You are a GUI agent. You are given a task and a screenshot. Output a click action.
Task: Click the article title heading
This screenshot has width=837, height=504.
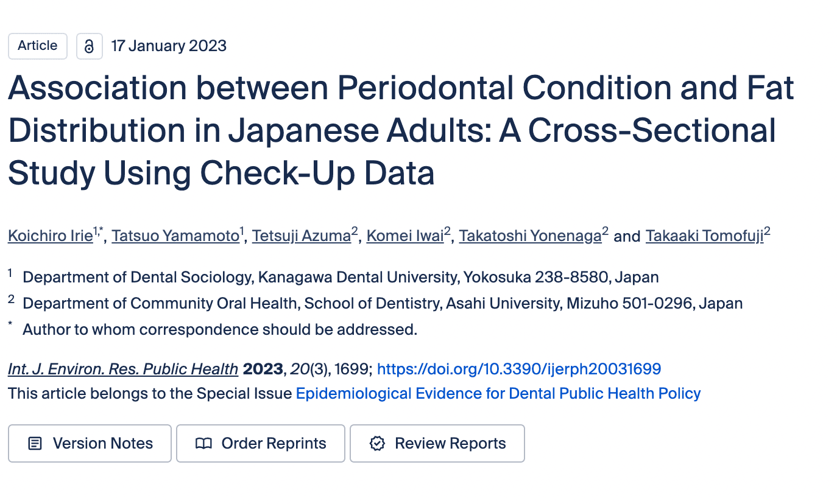coord(401,131)
